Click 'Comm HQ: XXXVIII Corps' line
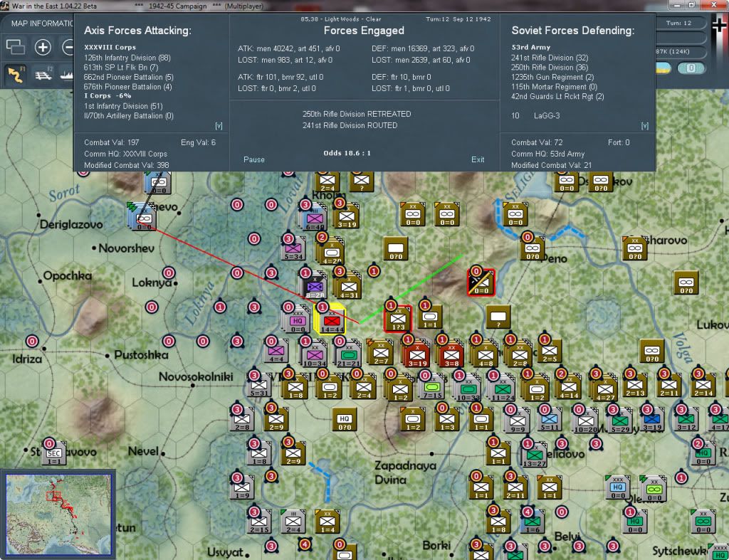Screen dimensions: 729x560 pos(125,154)
